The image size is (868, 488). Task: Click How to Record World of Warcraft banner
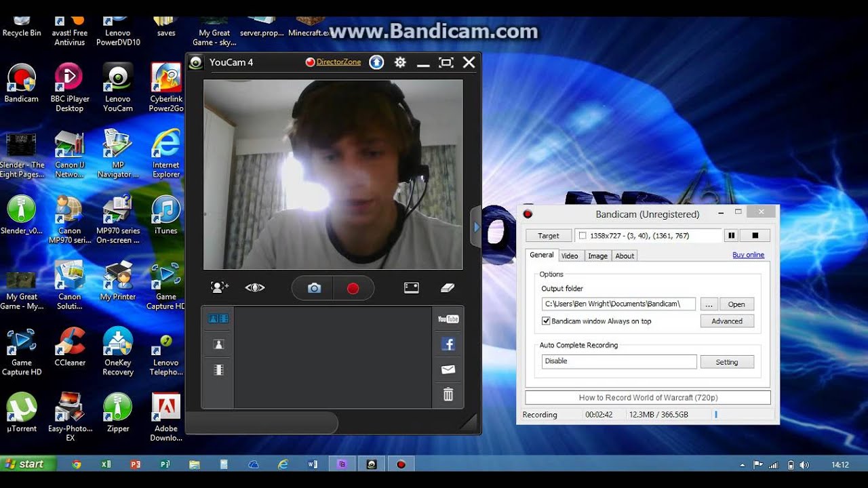coord(648,398)
